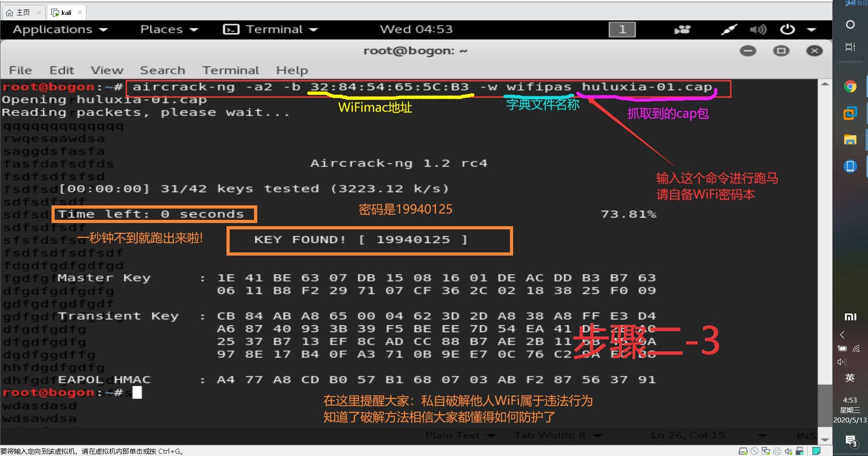Viewport: 868px width, 456px height.
Task: Toggle the 英 input method indicator
Action: click(x=850, y=378)
